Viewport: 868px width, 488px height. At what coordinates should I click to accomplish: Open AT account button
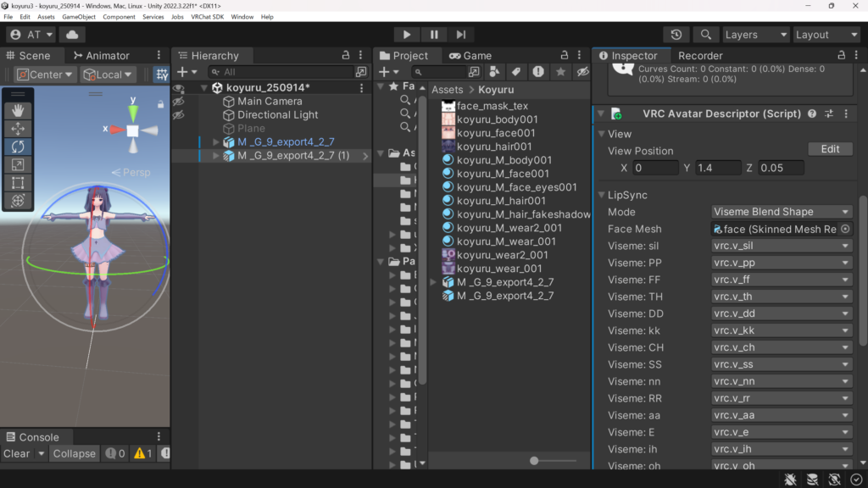[31, 34]
